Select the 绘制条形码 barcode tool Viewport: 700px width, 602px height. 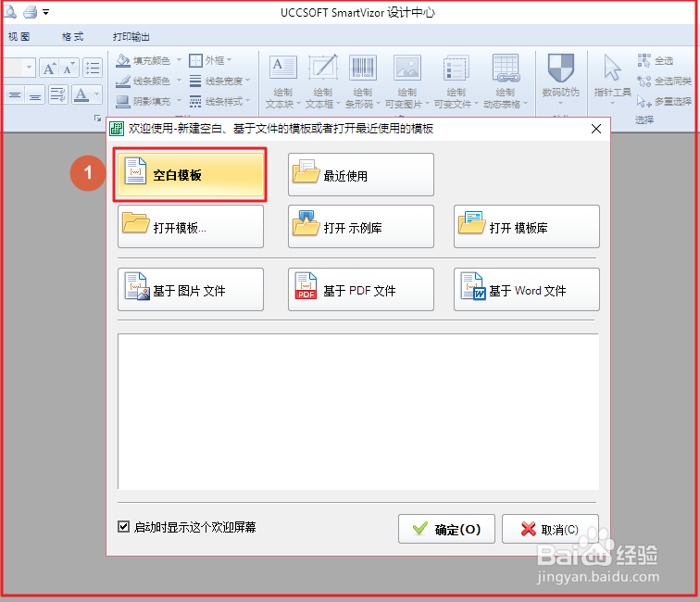point(363,82)
